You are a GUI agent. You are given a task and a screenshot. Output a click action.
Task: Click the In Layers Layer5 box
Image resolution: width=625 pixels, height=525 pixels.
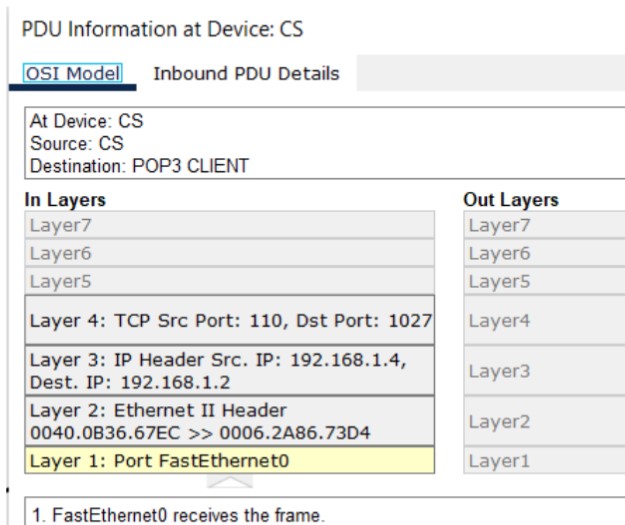229,281
